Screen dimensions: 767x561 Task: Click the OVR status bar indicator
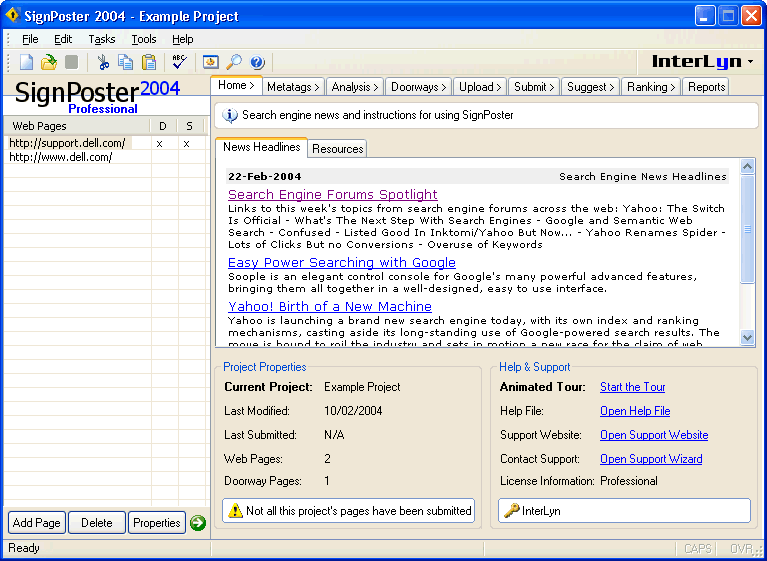[x=741, y=549]
